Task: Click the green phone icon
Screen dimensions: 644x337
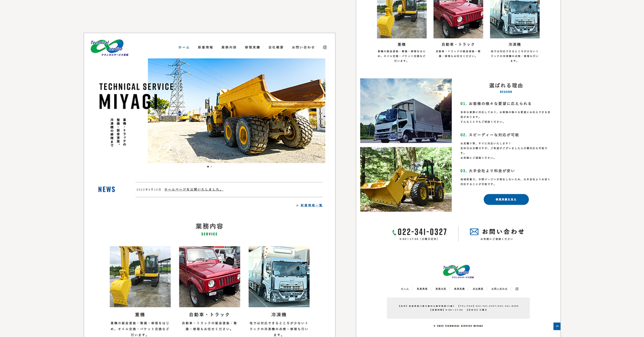Action: (x=394, y=232)
